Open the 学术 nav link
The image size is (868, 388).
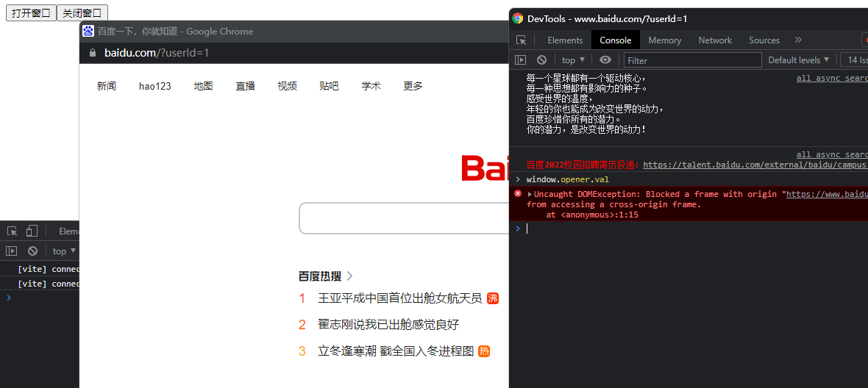[371, 86]
